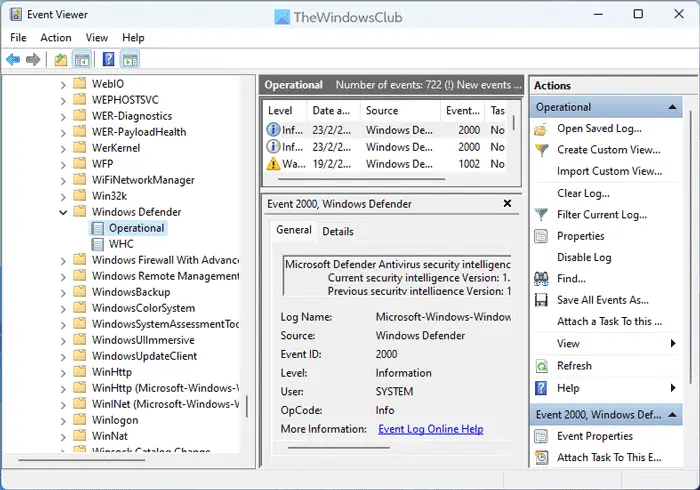Open the Help submenu arrow in Actions
This screenshot has height=490, width=700.
(673, 388)
